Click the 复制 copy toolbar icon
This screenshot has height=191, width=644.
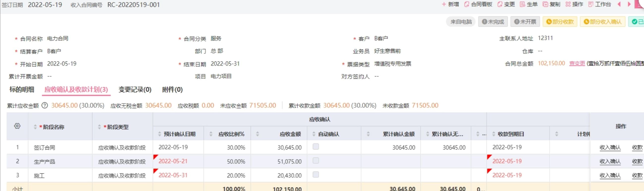[x=545, y=4]
